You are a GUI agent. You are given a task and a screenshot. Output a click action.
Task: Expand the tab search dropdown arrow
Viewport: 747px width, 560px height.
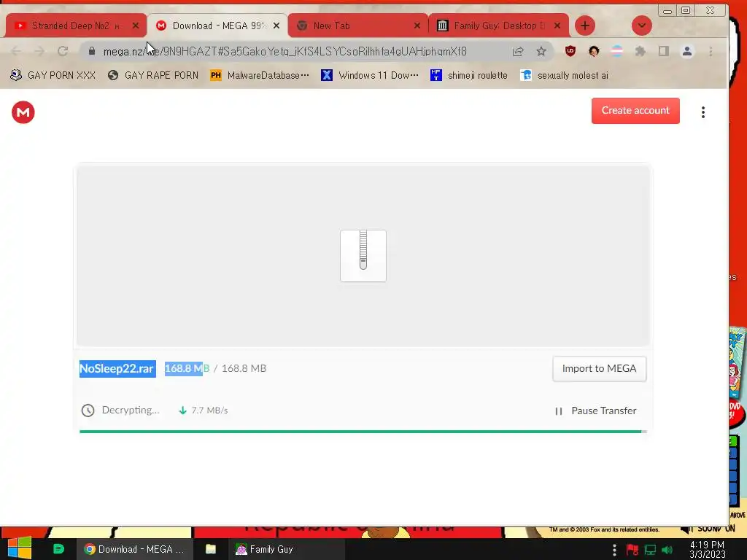[x=642, y=26]
